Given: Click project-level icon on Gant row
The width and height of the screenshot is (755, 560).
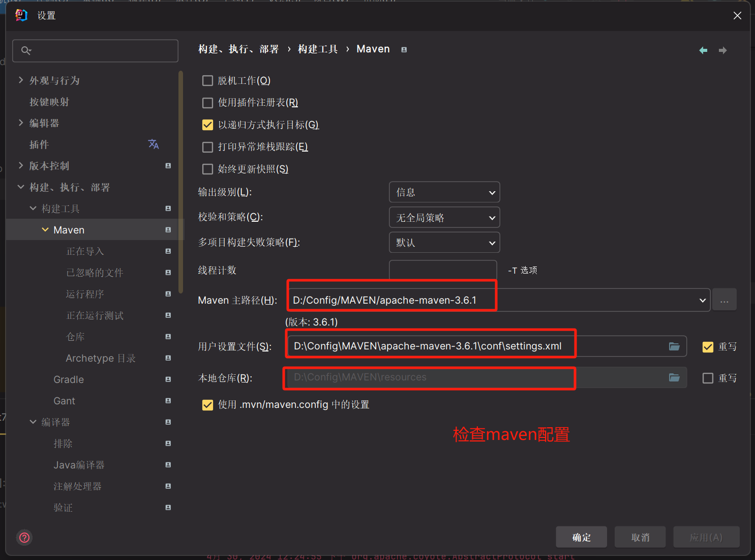Looking at the screenshot, I should tap(168, 401).
